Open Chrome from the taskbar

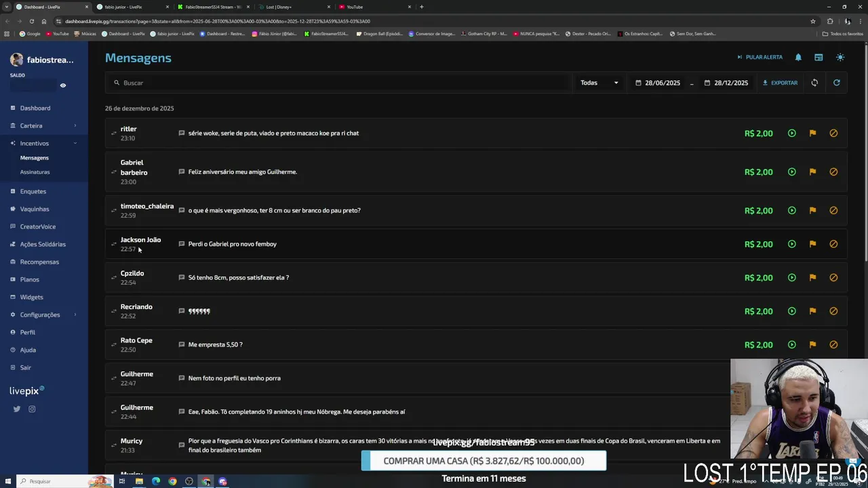tap(172, 481)
